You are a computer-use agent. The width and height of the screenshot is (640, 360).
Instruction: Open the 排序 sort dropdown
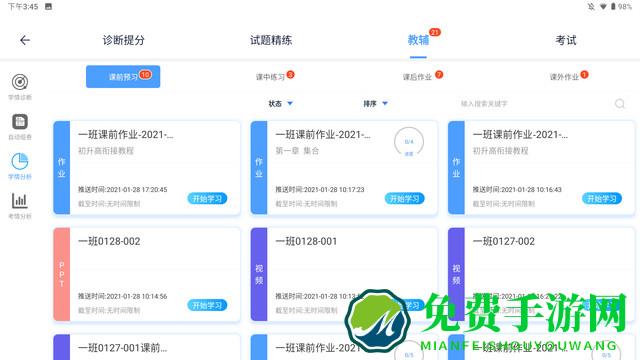pyautogui.click(x=376, y=104)
